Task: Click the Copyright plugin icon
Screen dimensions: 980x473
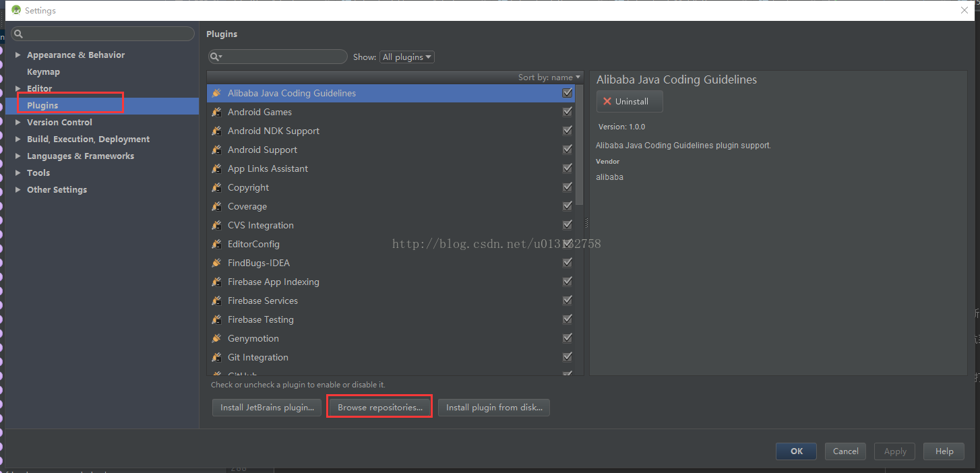Action: pos(216,187)
